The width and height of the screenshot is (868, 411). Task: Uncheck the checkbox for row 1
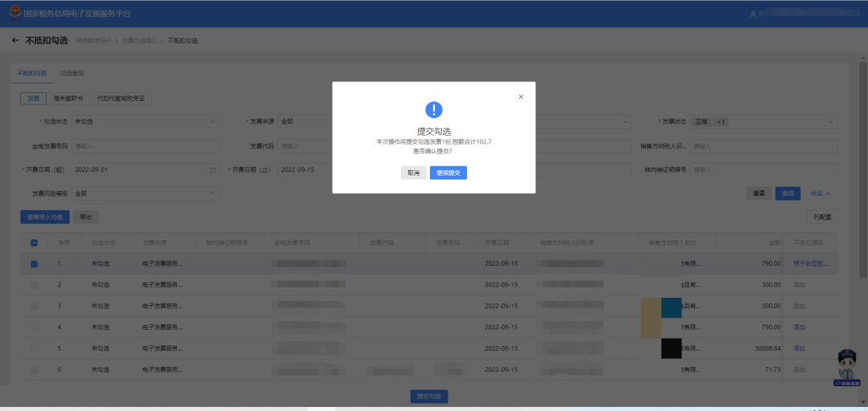(x=34, y=263)
